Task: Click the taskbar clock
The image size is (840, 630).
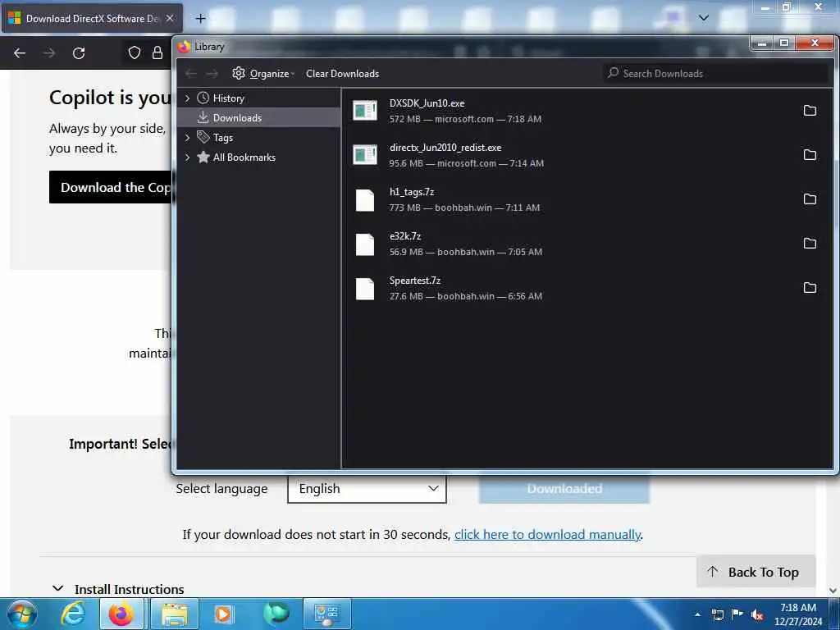Action: [797, 614]
